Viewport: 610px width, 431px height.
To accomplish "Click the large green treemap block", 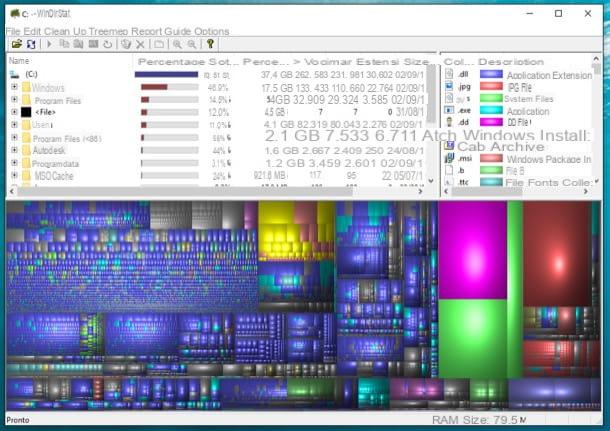I will coord(473,338).
